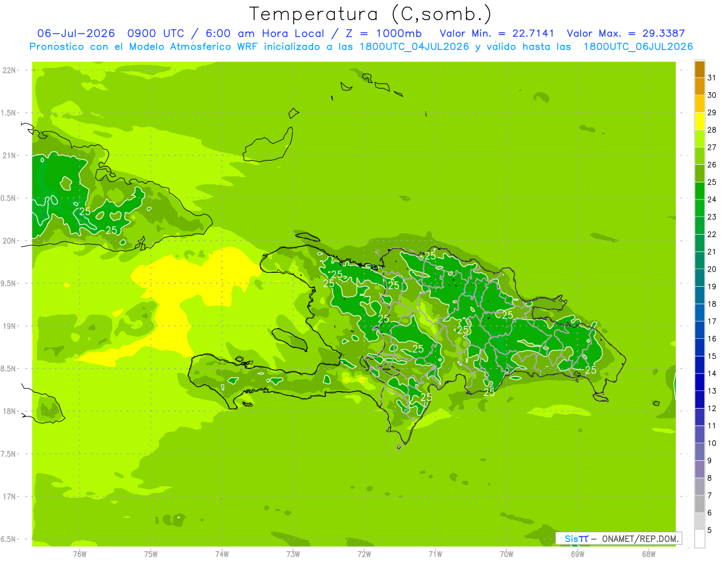This screenshot has height=562, width=728.
Task: Click the teal 19 degree legend swatch
Action: pyautogui.click(x=699, y=278)
